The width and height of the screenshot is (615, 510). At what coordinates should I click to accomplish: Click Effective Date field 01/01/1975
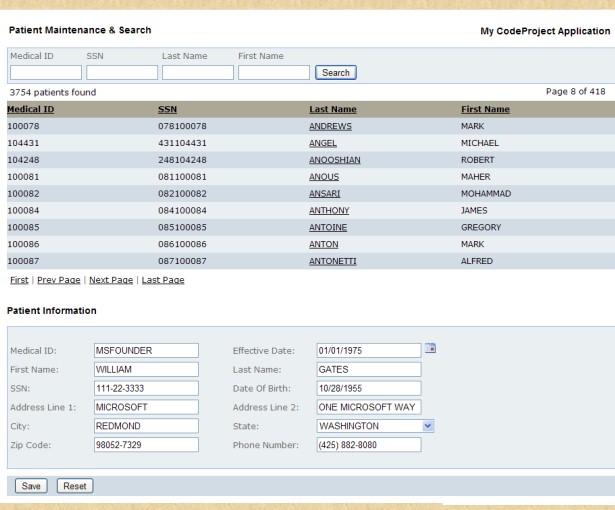(x=369, y=350)
